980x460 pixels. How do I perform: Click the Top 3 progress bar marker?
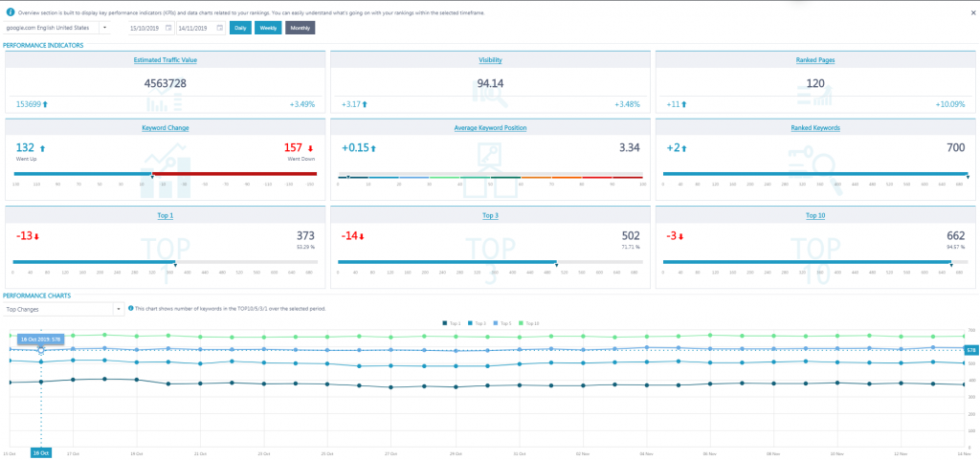pos(556,265)
